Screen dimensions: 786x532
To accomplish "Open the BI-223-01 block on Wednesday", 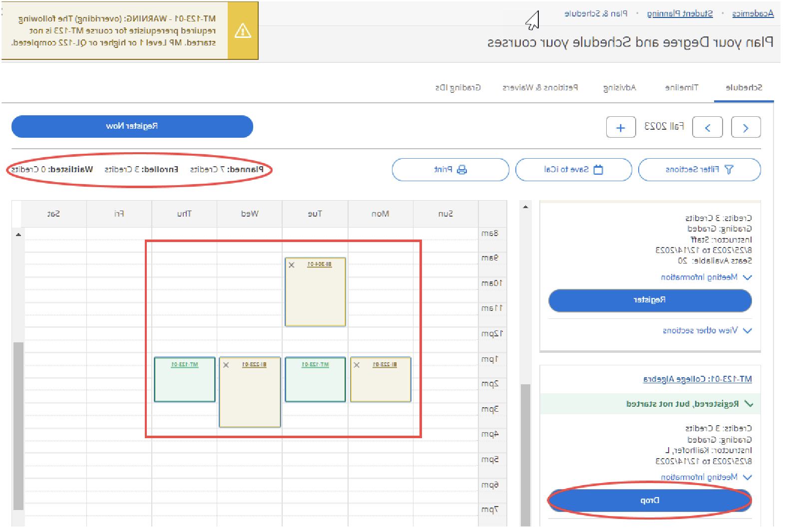I will 250,392.
